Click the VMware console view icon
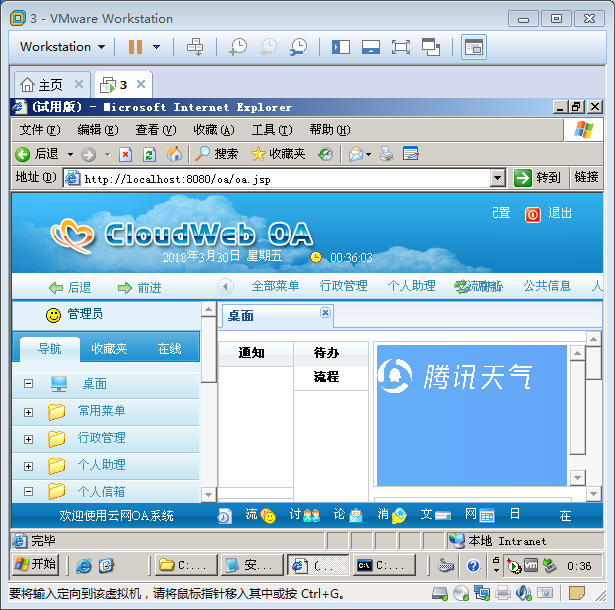Screen dimensions: 615x610 click(x=474, y=47)
